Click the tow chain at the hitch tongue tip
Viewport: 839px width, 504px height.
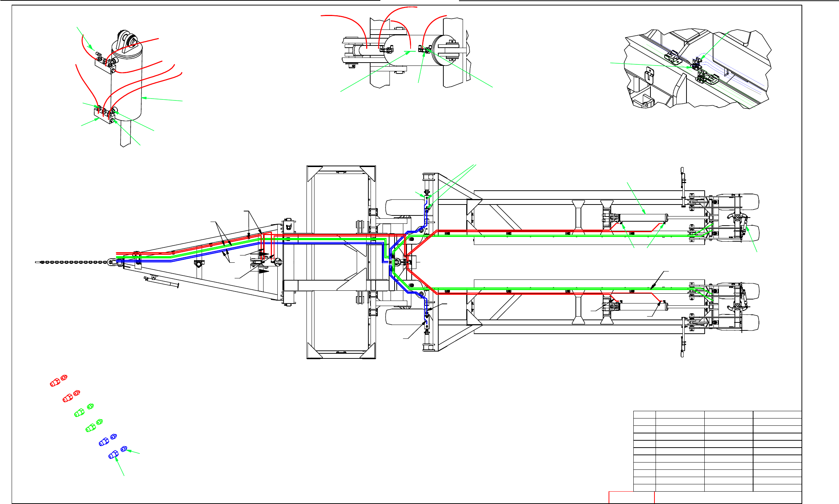72,262
